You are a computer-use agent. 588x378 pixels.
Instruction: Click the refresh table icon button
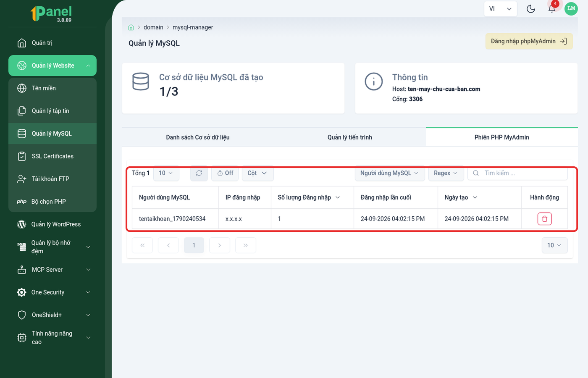(199, 173)
